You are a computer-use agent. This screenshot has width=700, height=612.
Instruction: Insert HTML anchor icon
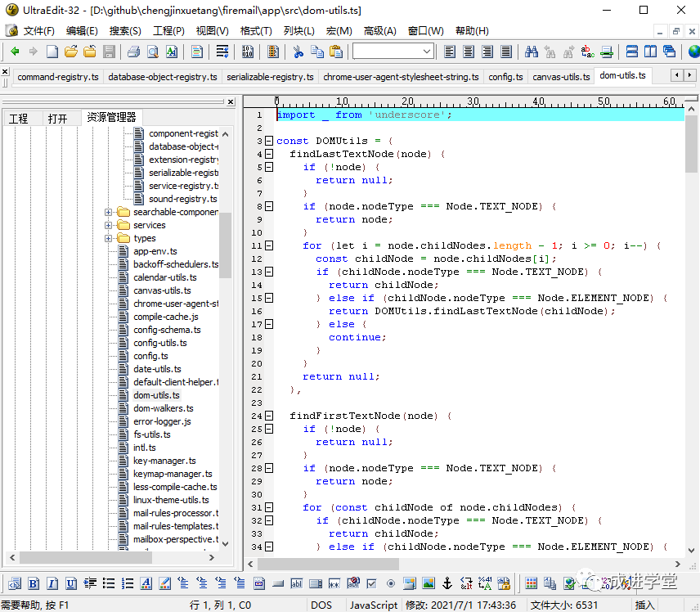click(447, 583)
